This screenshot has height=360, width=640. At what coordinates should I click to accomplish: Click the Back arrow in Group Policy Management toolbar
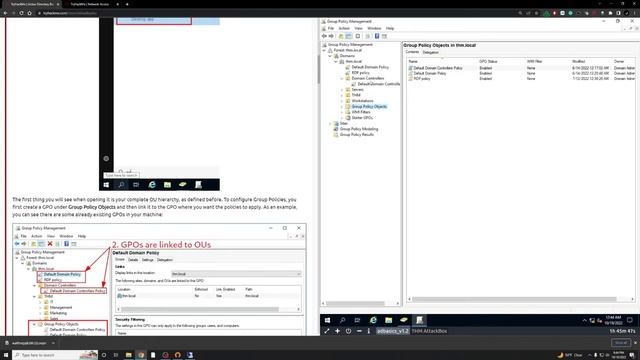click(324, 36)
